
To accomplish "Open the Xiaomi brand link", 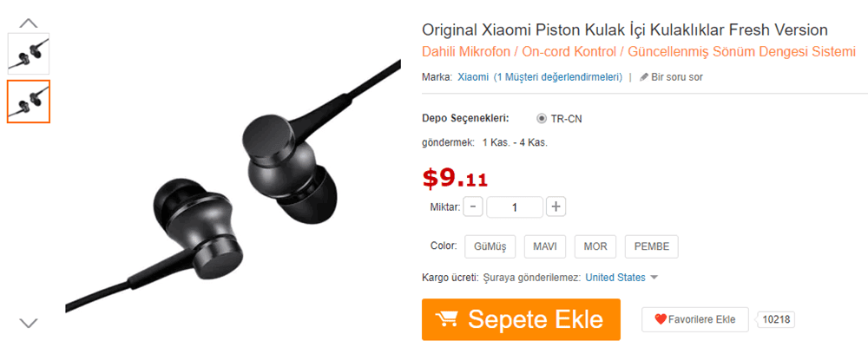I will [473, 77].
